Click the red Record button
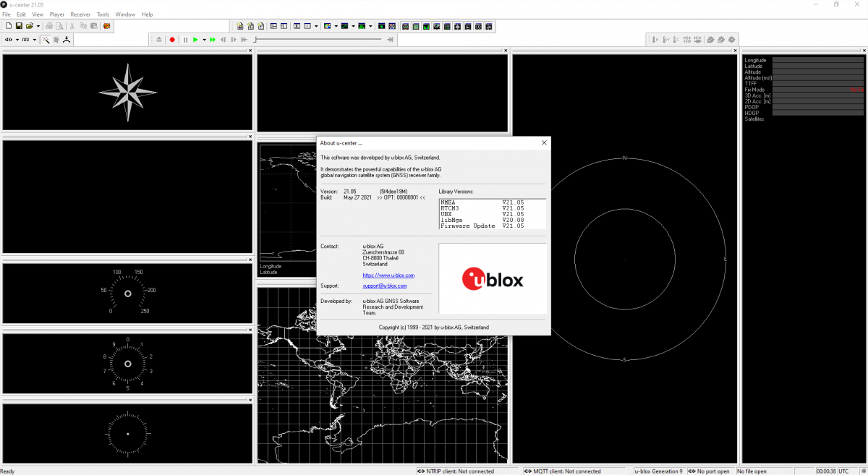 [172, 39]
